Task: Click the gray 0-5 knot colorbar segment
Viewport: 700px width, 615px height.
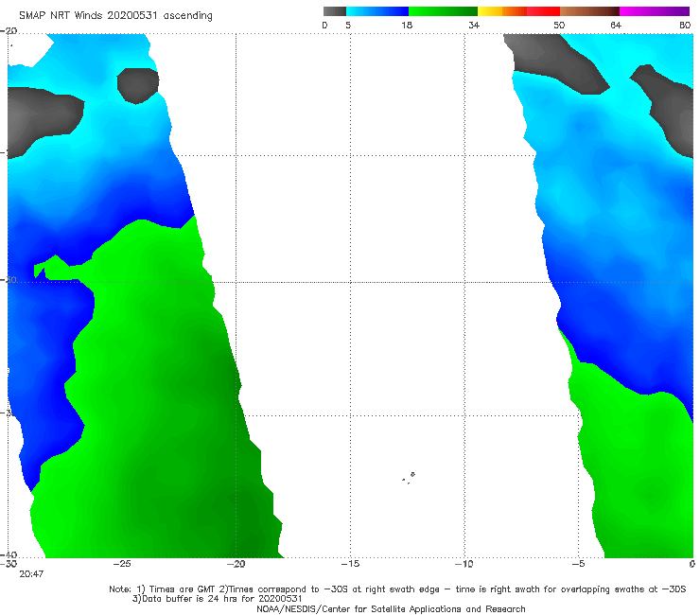Action: point(334,11)
